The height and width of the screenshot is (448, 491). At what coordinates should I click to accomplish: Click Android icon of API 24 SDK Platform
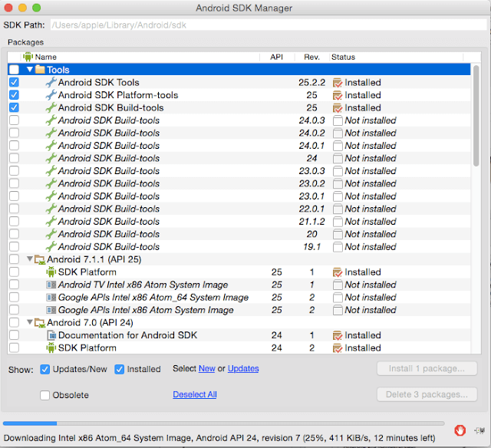(51, 348)
